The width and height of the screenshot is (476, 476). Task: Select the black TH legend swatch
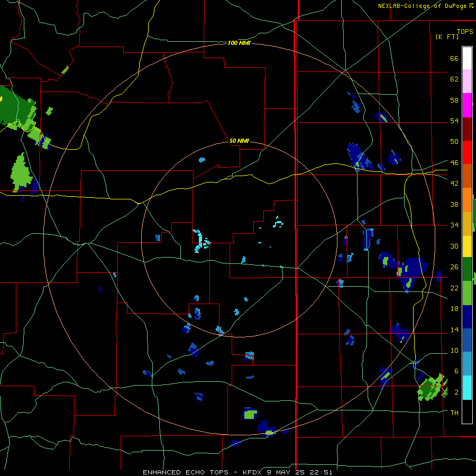pos(467,411)
